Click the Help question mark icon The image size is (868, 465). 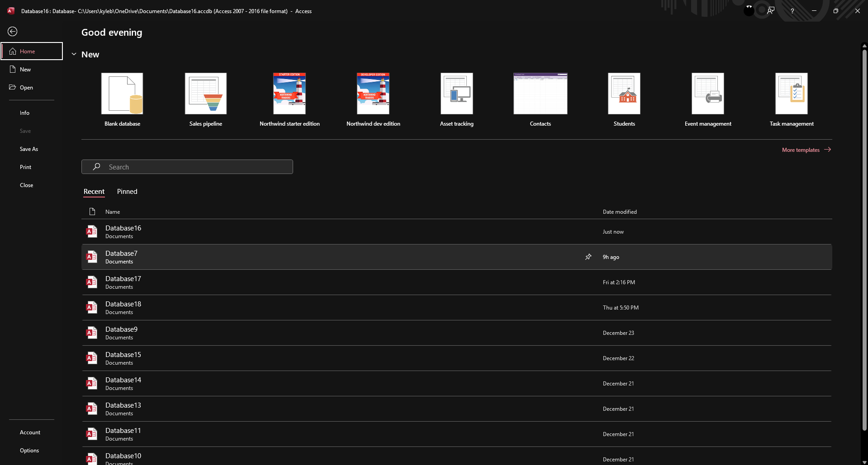coord(792,11)
